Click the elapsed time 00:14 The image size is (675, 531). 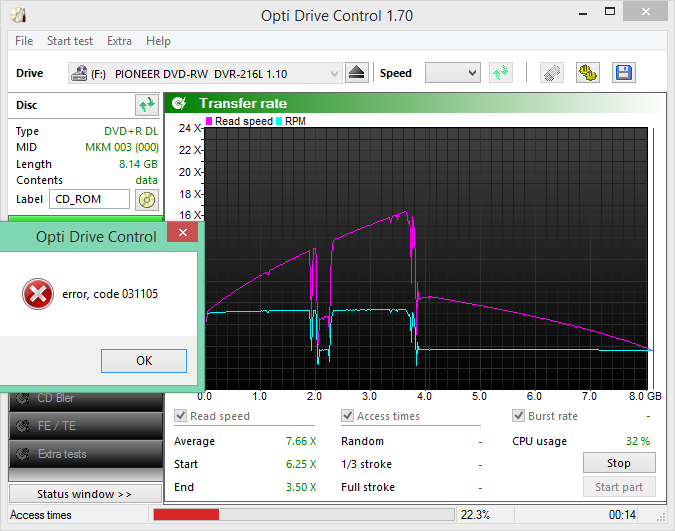pyautogui.click(x=622, y=515)
